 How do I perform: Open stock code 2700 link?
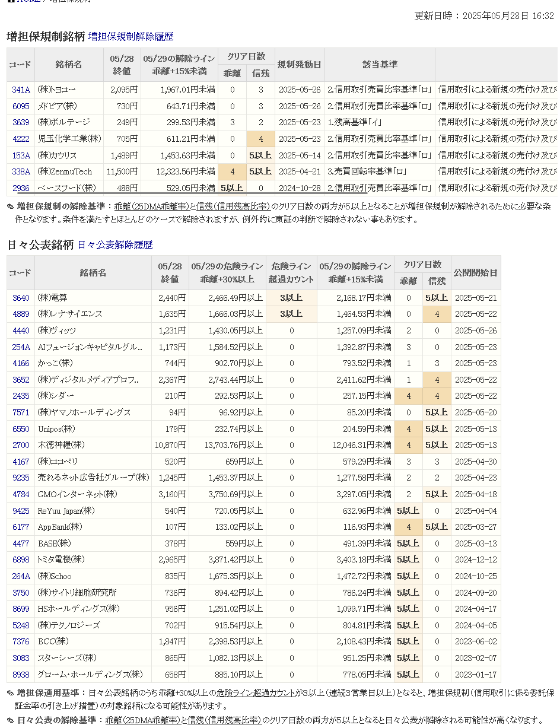coord(21,445)
